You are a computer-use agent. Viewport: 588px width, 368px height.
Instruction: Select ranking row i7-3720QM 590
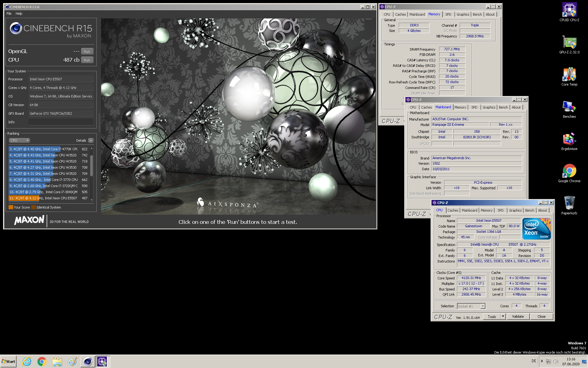pos(49,186)
